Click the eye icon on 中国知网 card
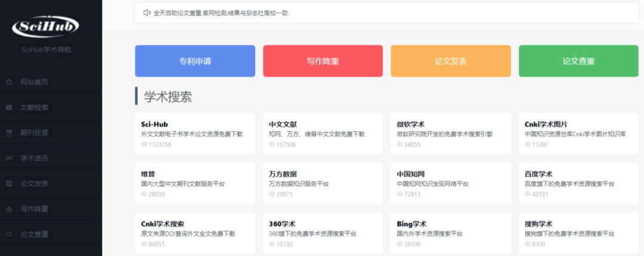Viewport: 644px width, 256px height. click(400, 195)
